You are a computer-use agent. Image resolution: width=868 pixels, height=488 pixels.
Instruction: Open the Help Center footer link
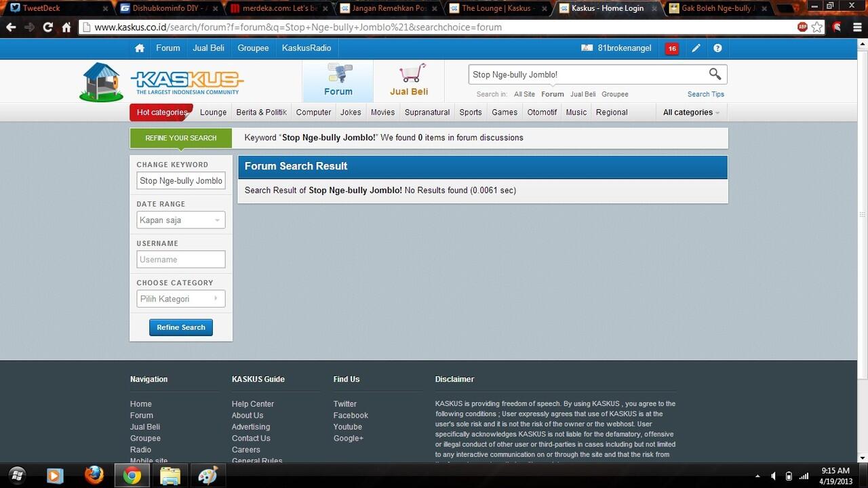pyautogui.click(x=253, y=404)
